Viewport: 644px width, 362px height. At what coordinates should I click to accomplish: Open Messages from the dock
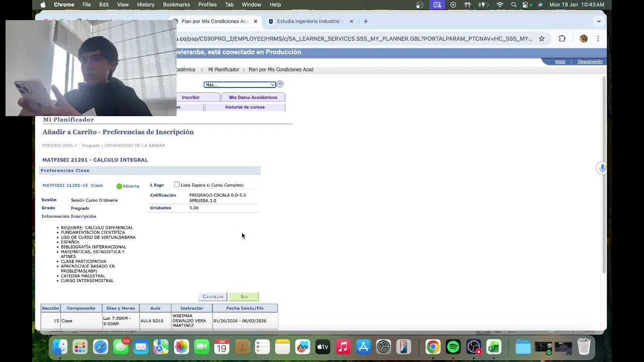[x=120, y=347]
